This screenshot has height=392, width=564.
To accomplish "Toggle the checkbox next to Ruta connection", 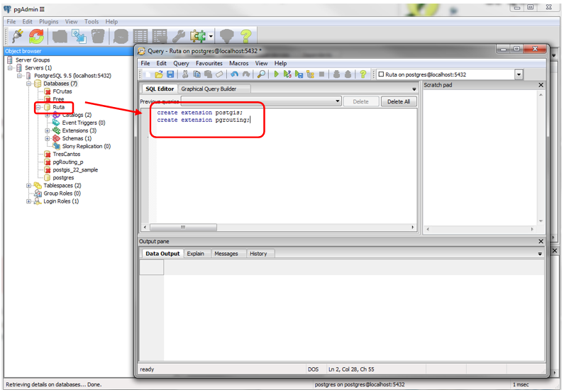I will tap(382, 74).
